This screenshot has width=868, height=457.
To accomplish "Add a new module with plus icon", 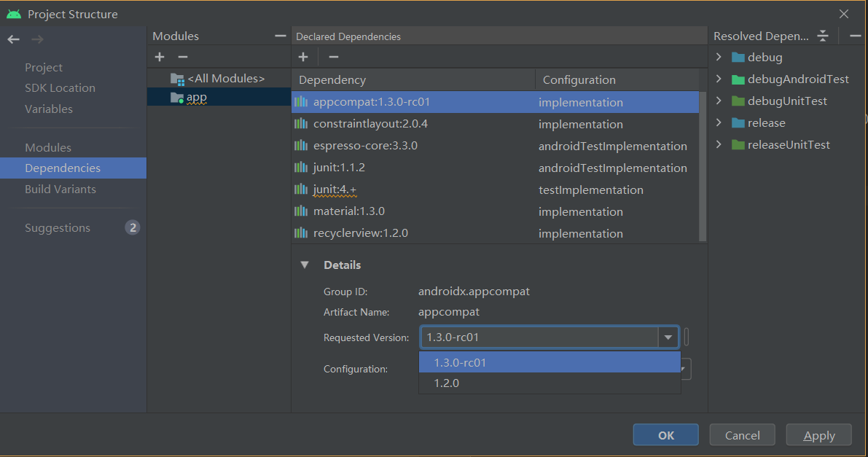I will (160, 57).
